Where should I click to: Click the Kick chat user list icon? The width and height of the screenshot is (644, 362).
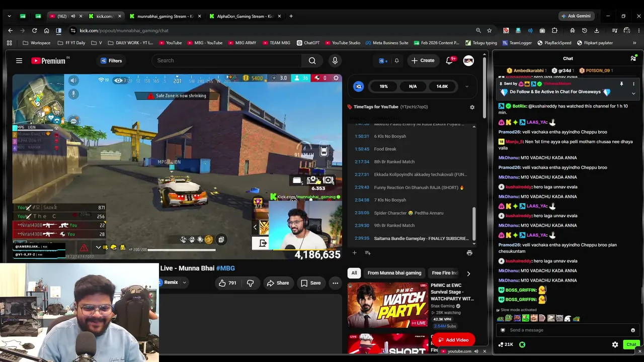pos(633,58)
